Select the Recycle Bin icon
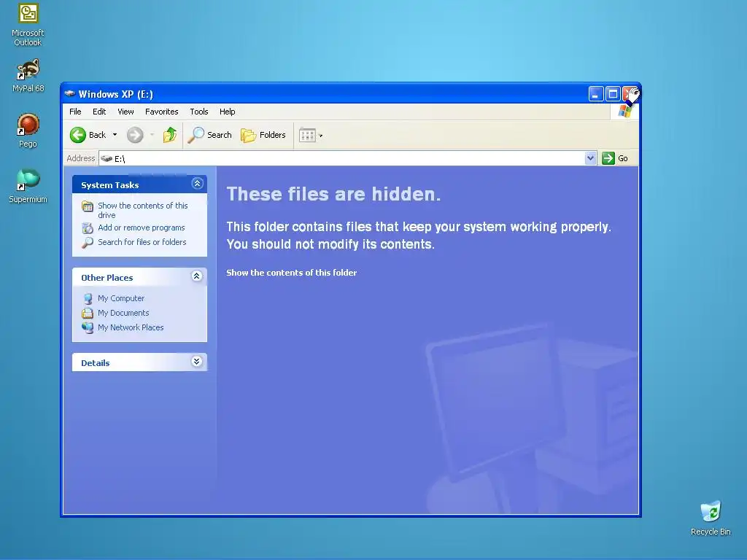The image size is (747, 560). (711, 518)
